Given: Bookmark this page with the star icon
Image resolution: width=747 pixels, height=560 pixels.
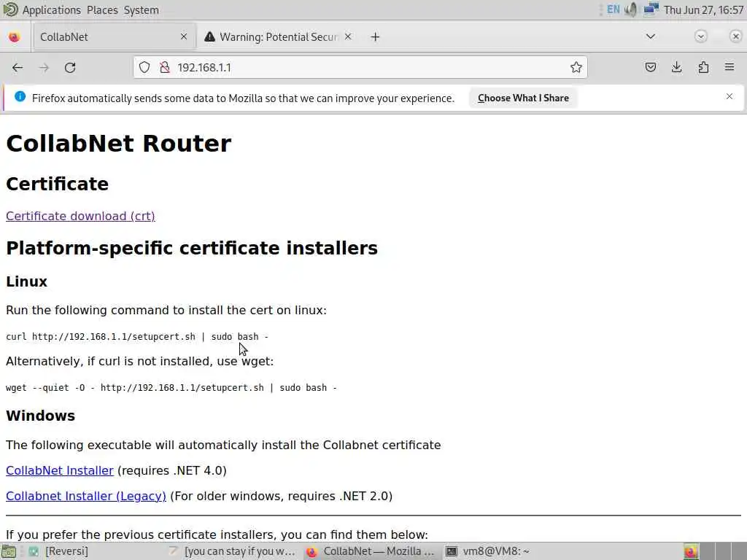Looking at the screenshot, I should click(x=576, y=68).
